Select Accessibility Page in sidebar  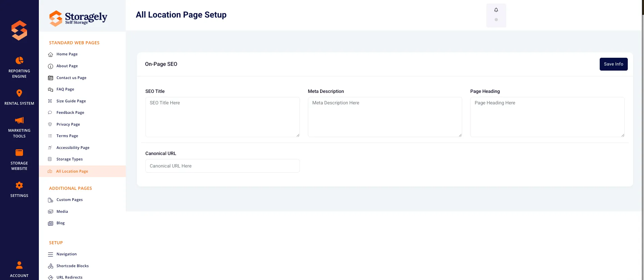pyautogui.click(x=73, y=148)
